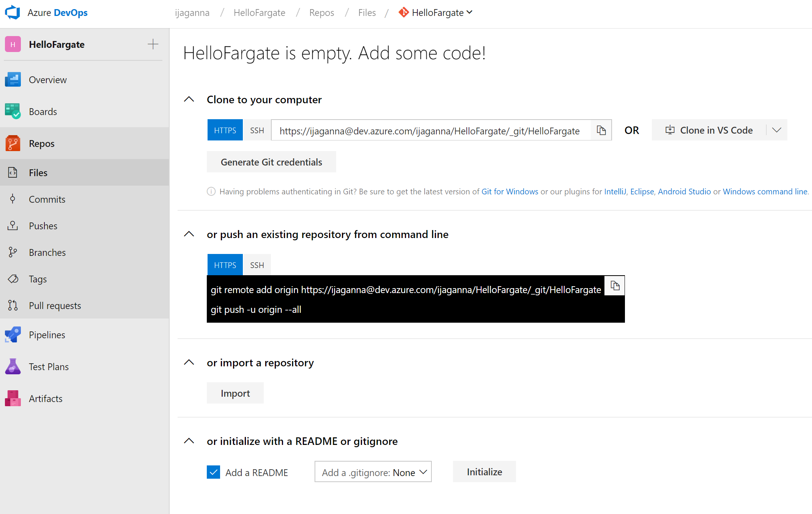Uncheck the Add a README checkbox
812x514 pixels.
(x=213, y=472)
